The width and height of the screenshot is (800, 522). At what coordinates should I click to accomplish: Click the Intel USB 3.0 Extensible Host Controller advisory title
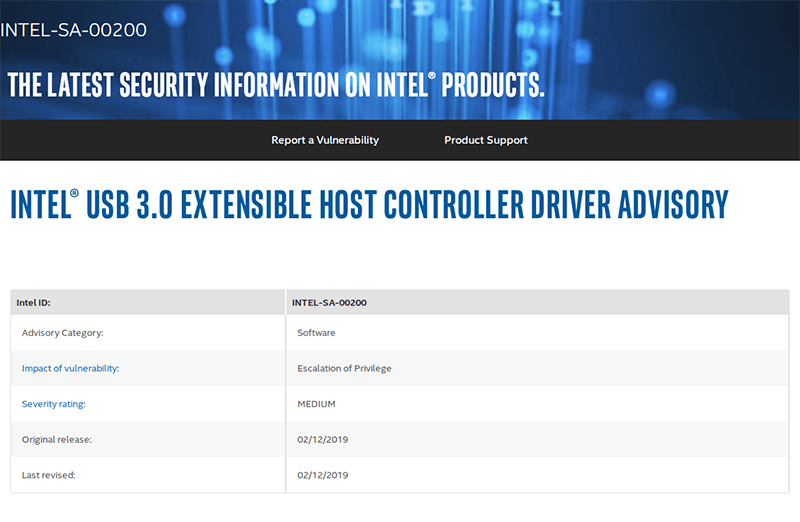[x=369, y=205]
